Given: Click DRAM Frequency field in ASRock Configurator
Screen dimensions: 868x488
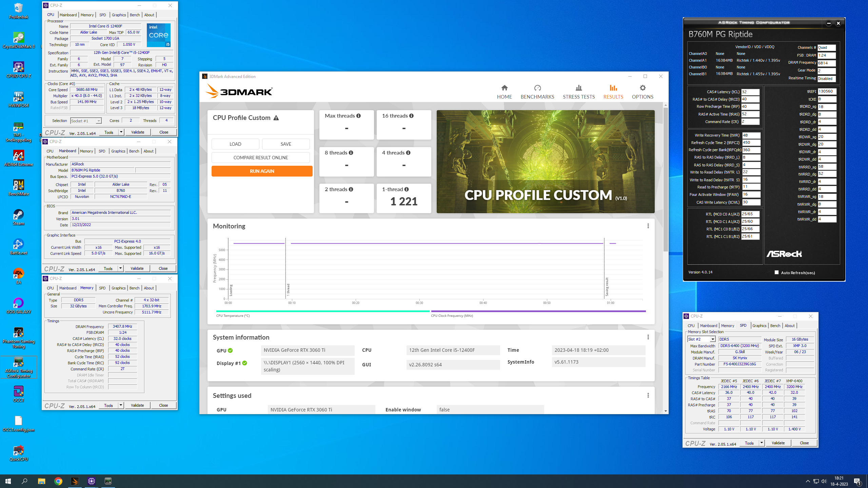Looking at the screenshot, I should click(x=827, y=63).
